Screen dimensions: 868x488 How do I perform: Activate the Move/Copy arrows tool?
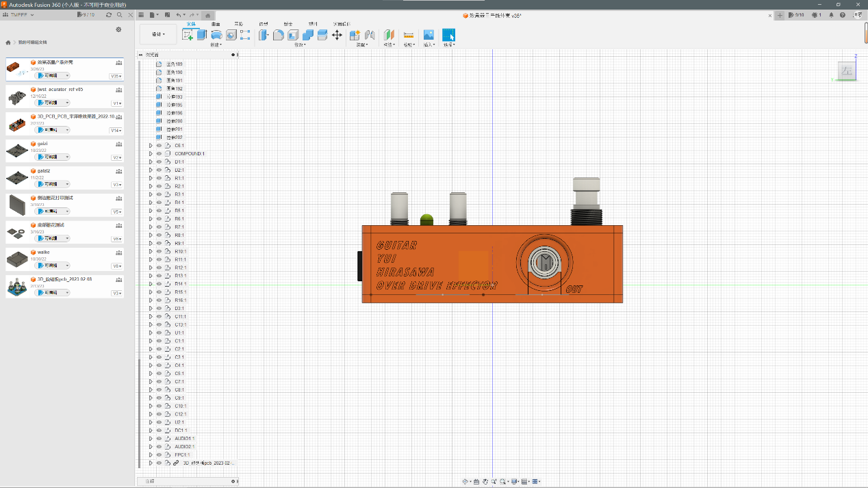coord(337,35)
